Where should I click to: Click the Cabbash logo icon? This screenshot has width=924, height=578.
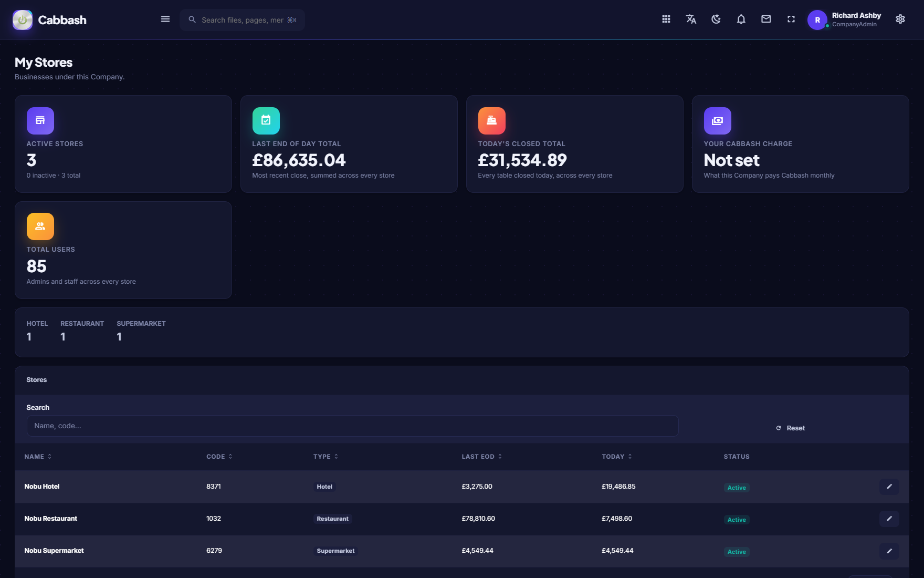[x=23, y=20]
